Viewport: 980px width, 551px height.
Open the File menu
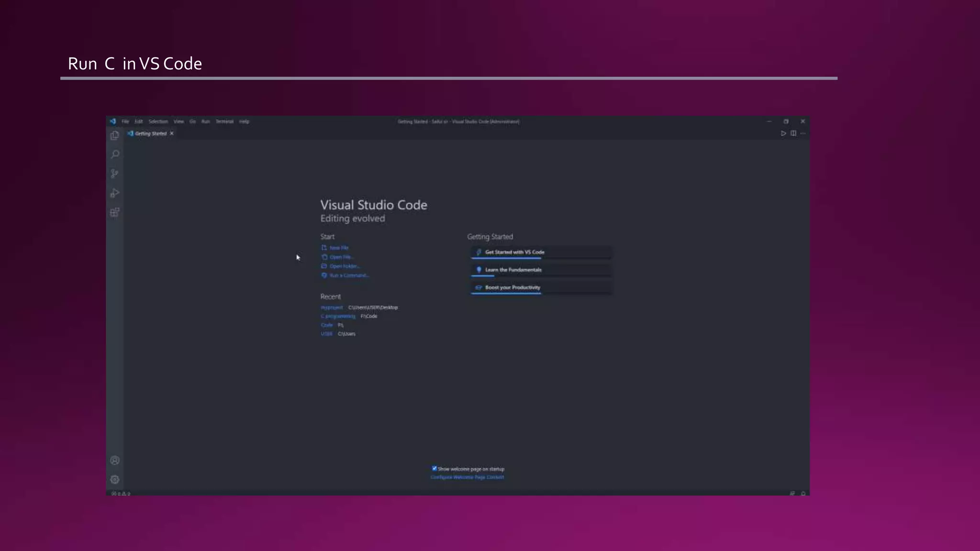pyautogui.click(x=125, y=121)
